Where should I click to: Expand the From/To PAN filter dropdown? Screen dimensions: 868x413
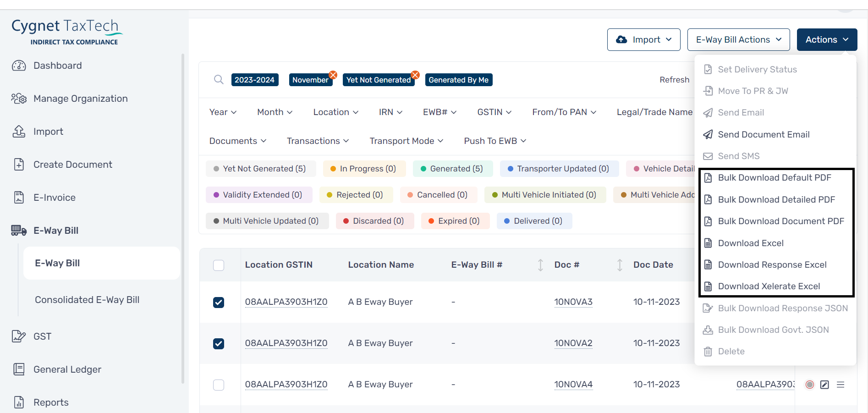pos(564,112)
